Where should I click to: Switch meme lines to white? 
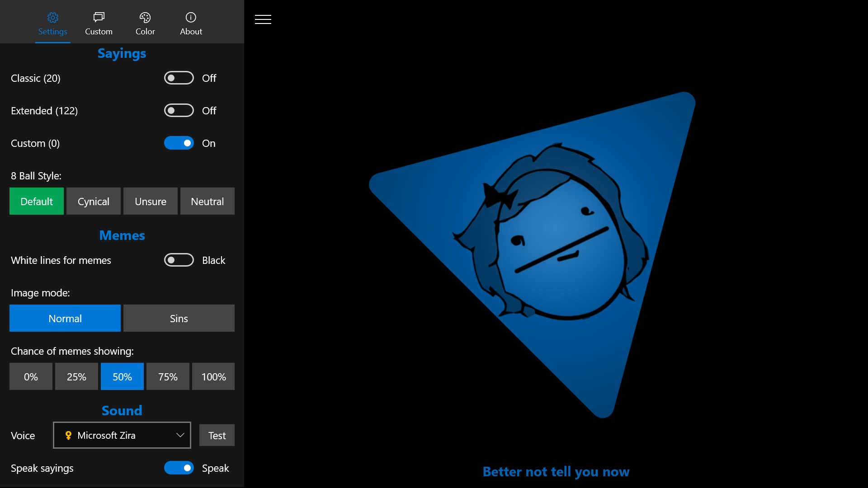click(x=179, y=260)
